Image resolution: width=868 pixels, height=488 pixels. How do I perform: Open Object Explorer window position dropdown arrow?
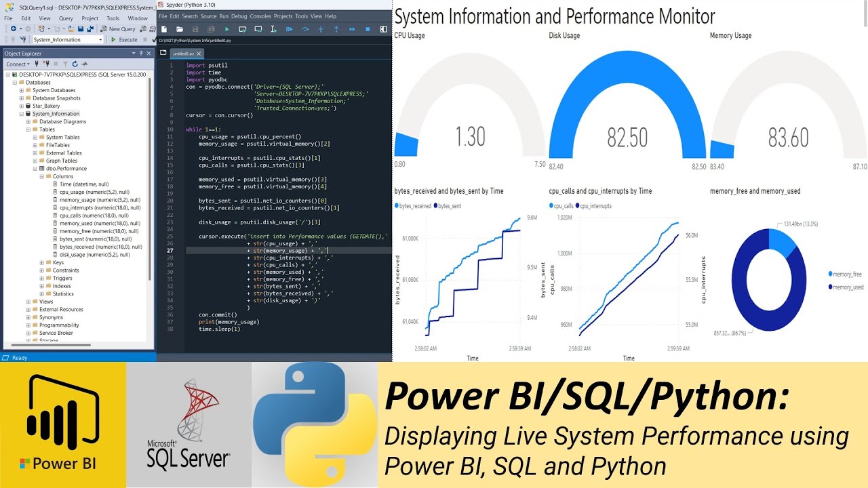coord(134,53)
